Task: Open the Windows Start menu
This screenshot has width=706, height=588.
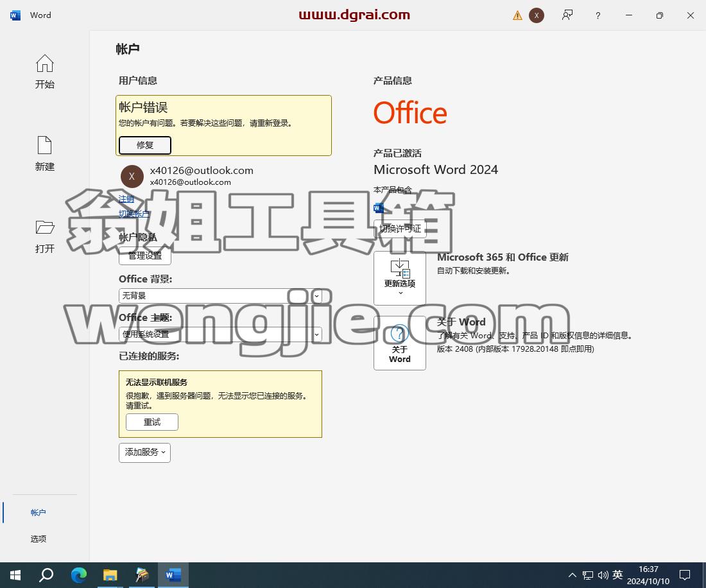Action: [x=15, y=575]
